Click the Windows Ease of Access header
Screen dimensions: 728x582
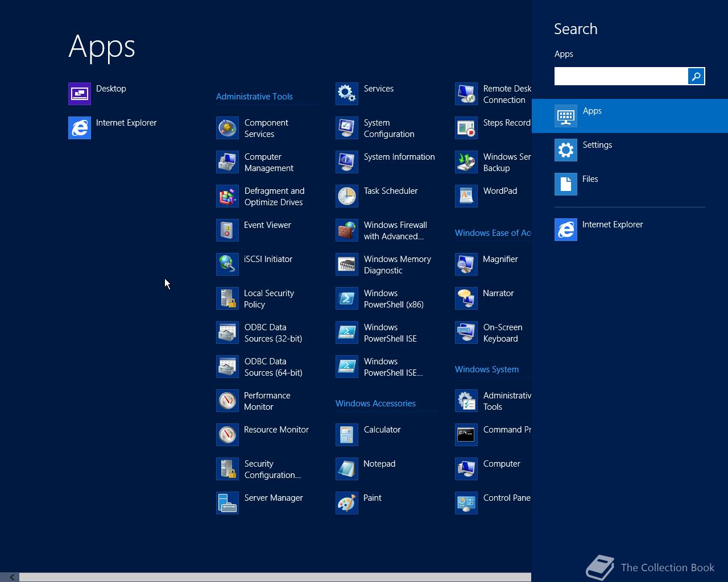coord(493,233)
